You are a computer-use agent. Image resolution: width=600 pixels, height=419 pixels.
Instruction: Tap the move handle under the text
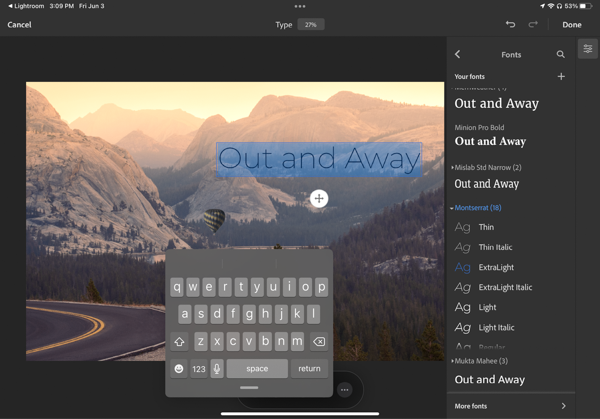coord(319,199)
